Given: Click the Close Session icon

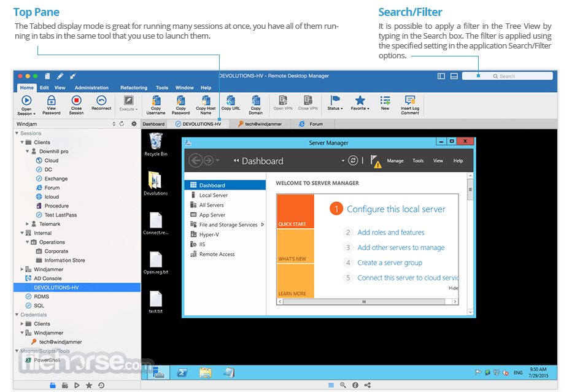Looking at the screenshot, I should [x=76, y=100].
